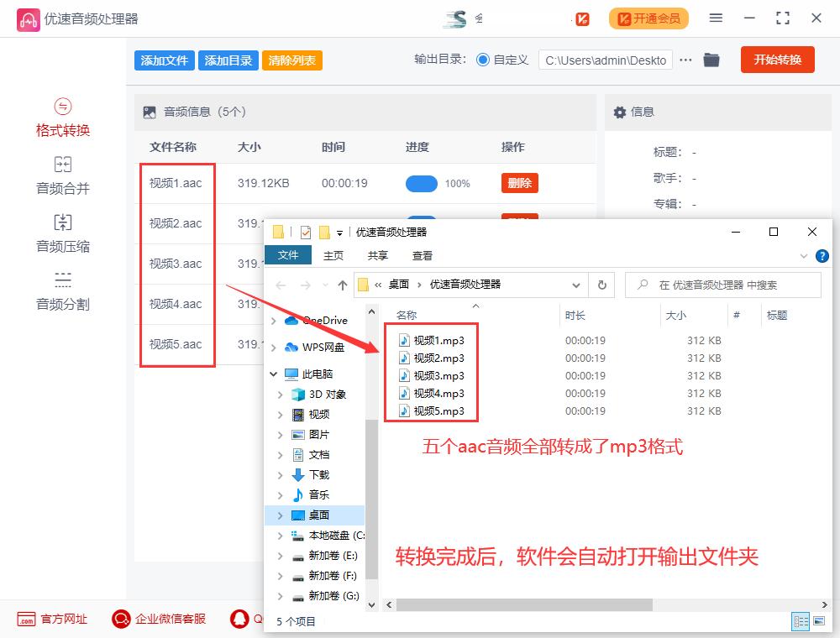Delete 视频1.aac using its 删除 button
The height and width of the screenshot is (638, 840).
tap(519, 183)
